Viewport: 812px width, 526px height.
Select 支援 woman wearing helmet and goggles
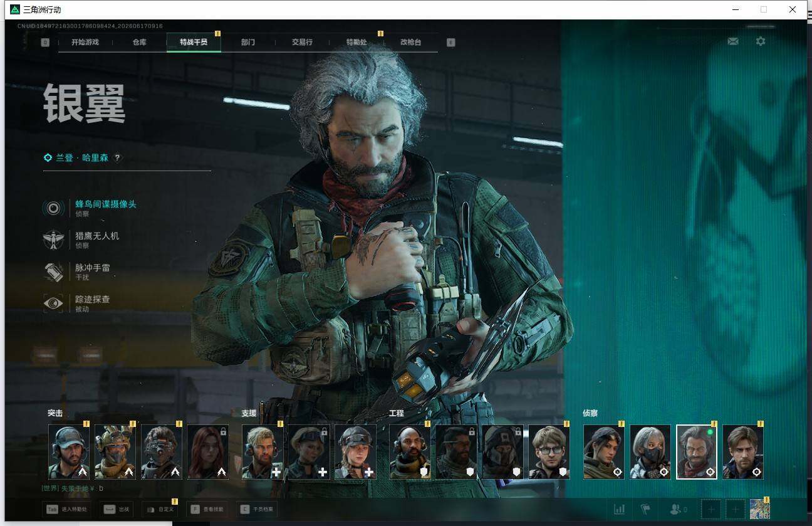click(x=355, y=452)
